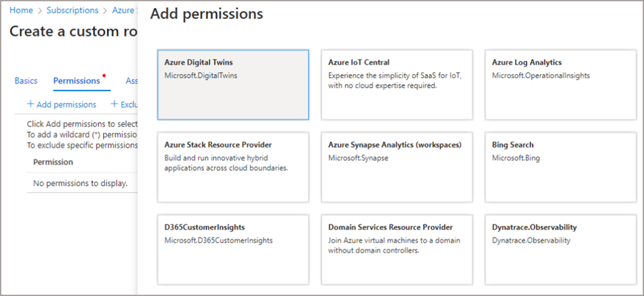Click the Permission column header
This screenshot has height=296, width=644.
[x=53, y=162]
